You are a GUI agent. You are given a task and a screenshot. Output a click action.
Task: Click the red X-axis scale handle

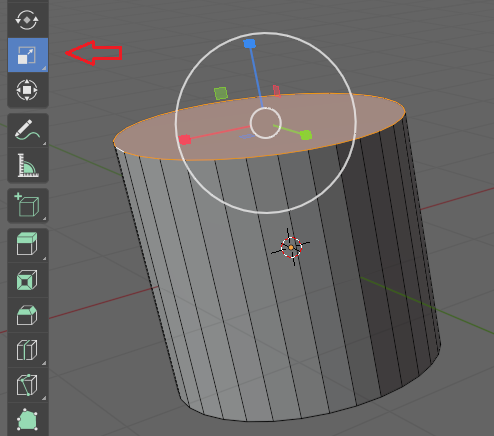[x=185, y=139]
